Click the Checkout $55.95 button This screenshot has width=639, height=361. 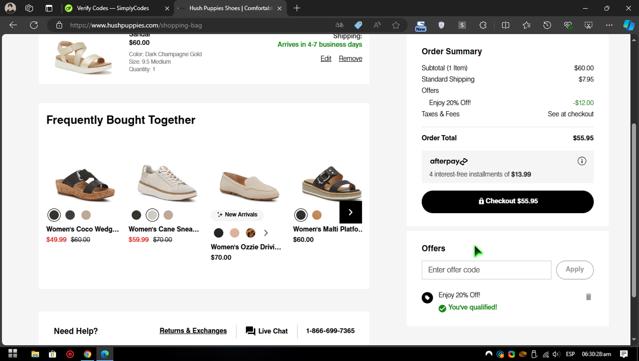507,201
